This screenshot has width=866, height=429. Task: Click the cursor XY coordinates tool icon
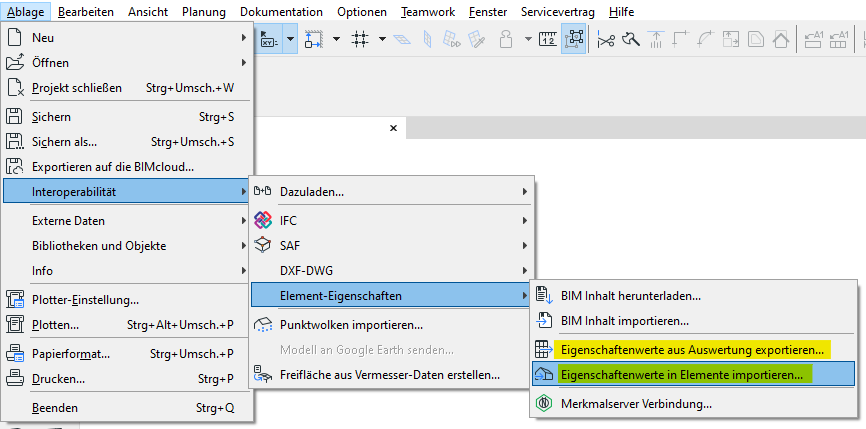pyautogui.click(x=267, y=39)
